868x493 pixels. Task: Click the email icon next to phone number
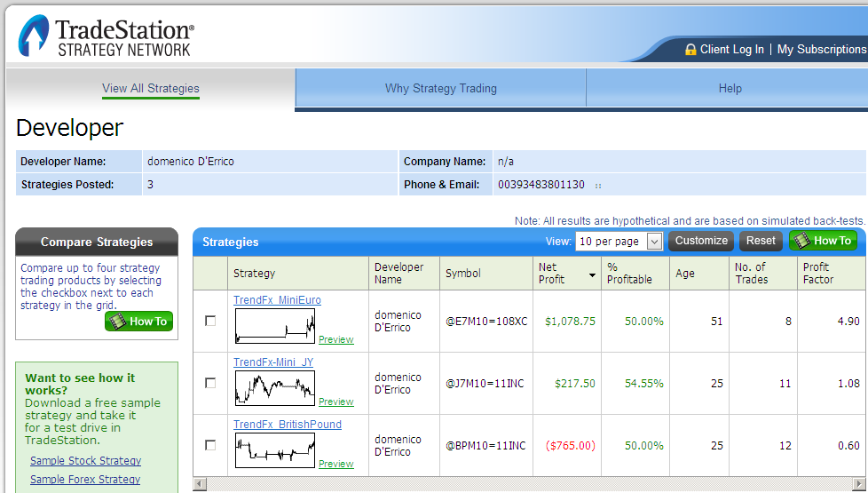click(x=598, y=186)
